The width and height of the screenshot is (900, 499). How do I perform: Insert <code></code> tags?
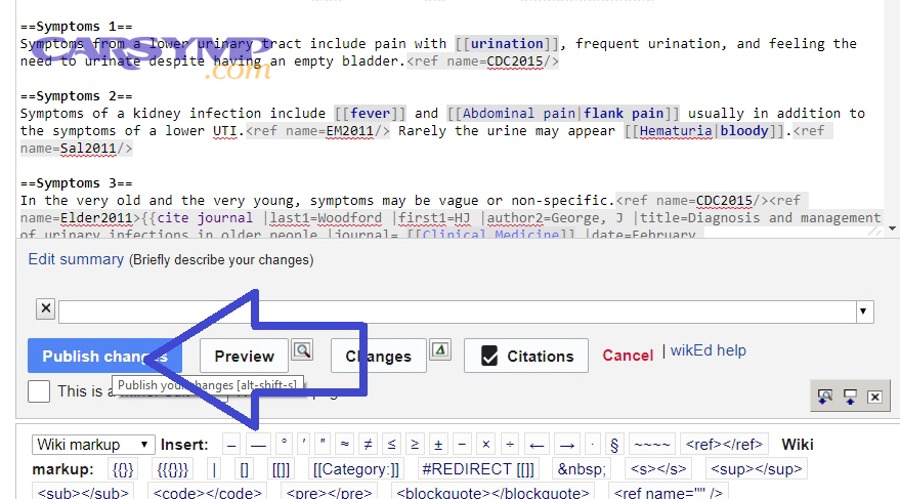point(207,492)
